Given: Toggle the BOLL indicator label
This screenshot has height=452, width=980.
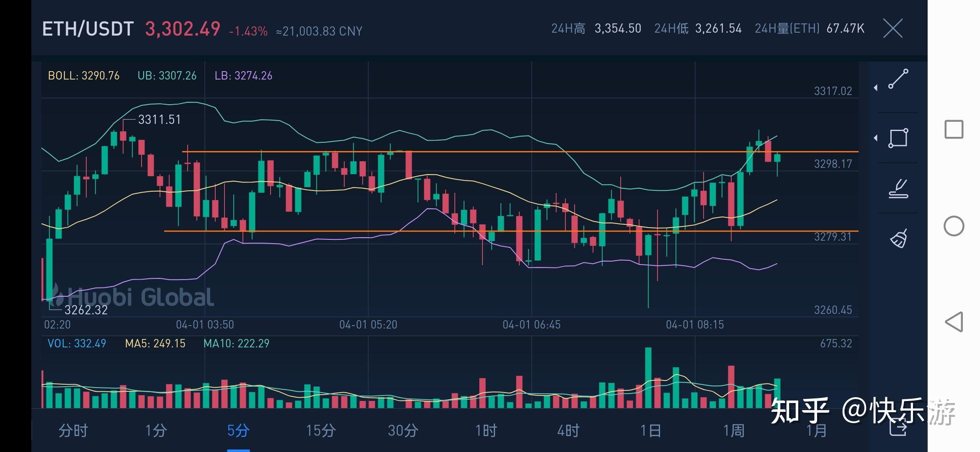Looking at the screenshot, I should 83,76.
